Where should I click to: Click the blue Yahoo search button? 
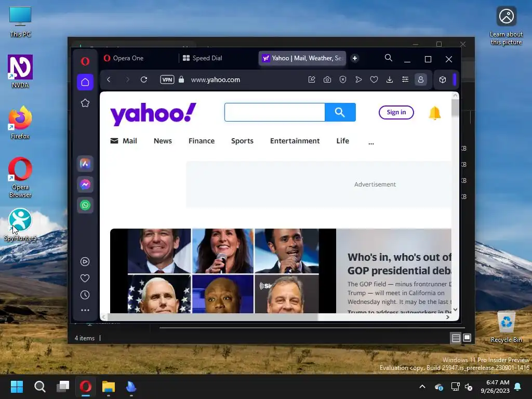340,112
